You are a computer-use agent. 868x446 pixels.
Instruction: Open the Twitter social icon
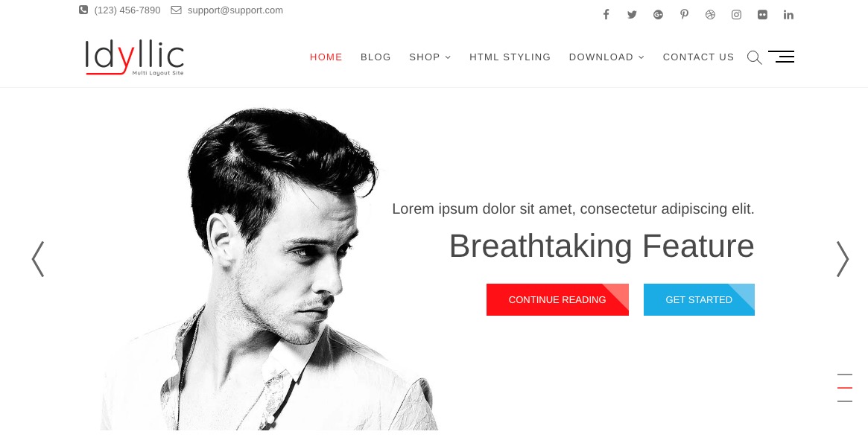tap(632, 14)
